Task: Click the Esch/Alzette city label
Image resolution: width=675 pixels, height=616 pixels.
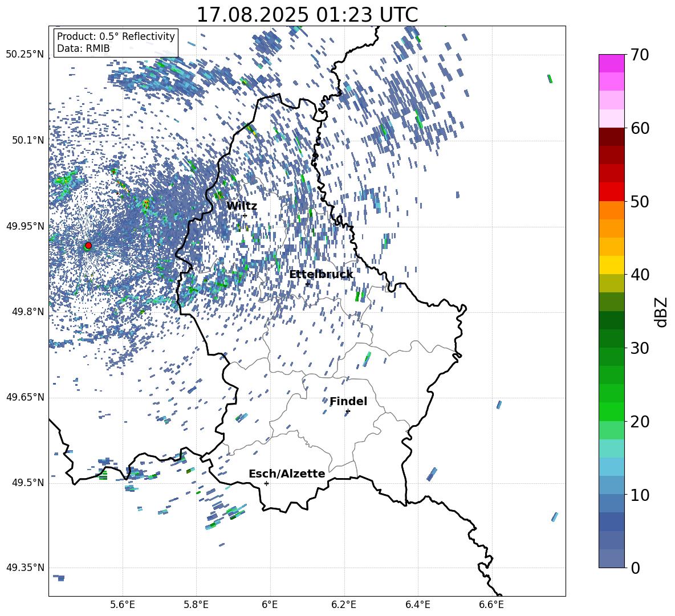Action: pyautogui.click(x=287, y=474)
